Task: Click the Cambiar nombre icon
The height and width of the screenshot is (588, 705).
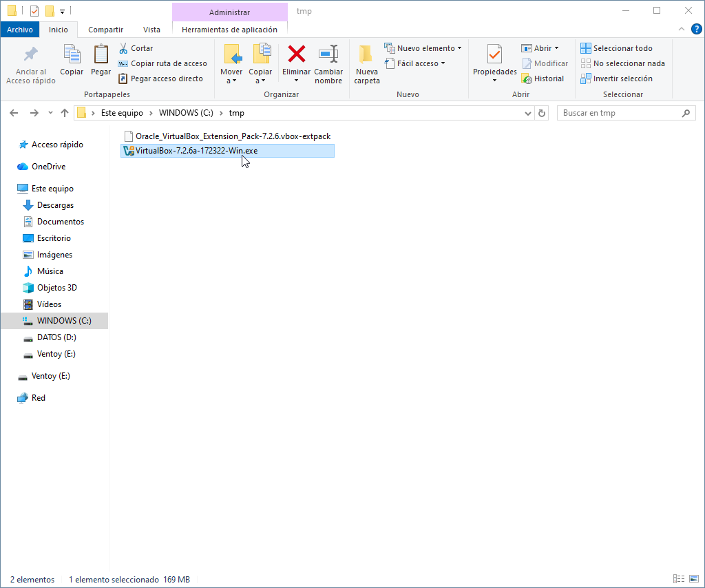Action: [x=328, y=54]
